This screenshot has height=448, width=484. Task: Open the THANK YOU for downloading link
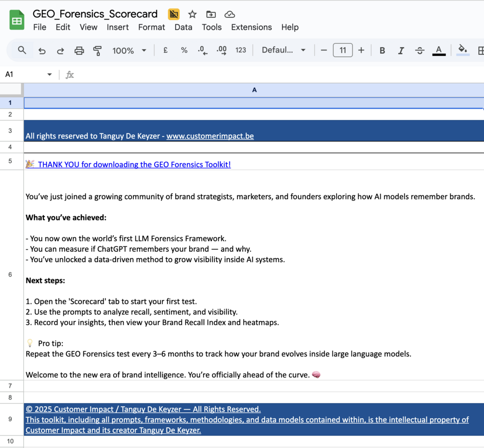tap(134, 165)
